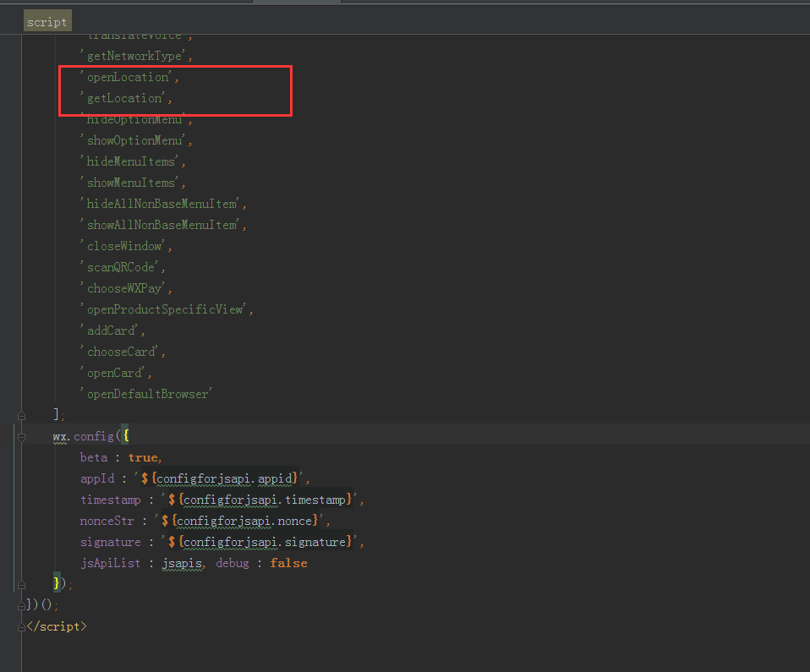Click the 'showMenuItems' entry

click(131, 183)
